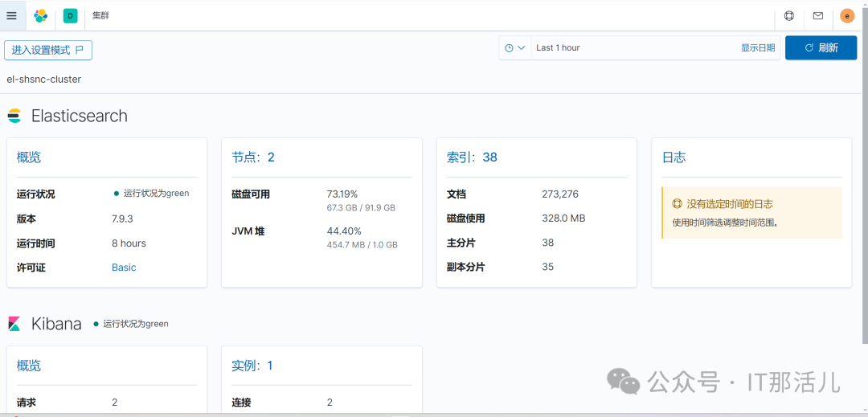
Task: Click the 请求 label in Kibana overview
Action: coord(26,403)
